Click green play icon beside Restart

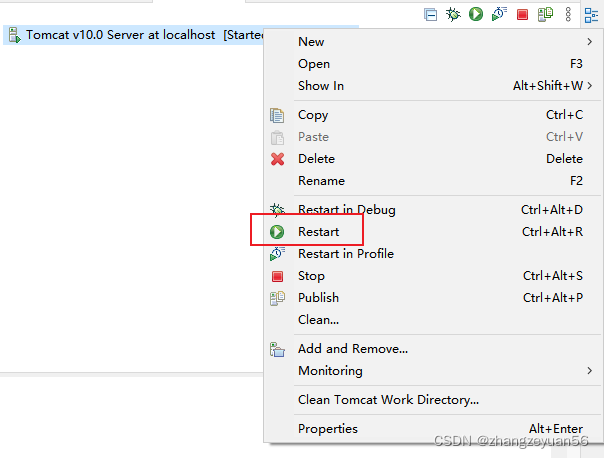pos(277,232)
